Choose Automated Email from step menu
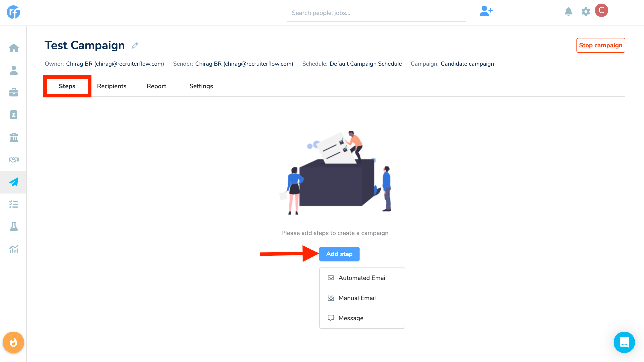 point(362,278)
